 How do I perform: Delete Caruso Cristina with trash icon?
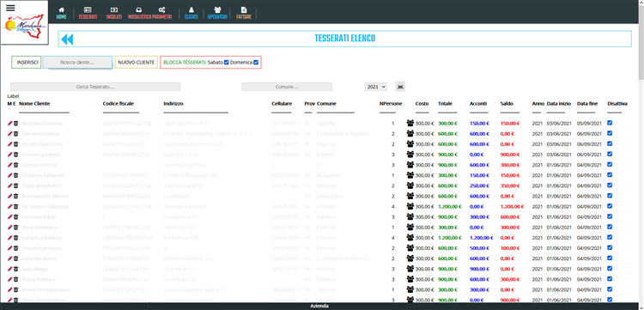point(15,165)
